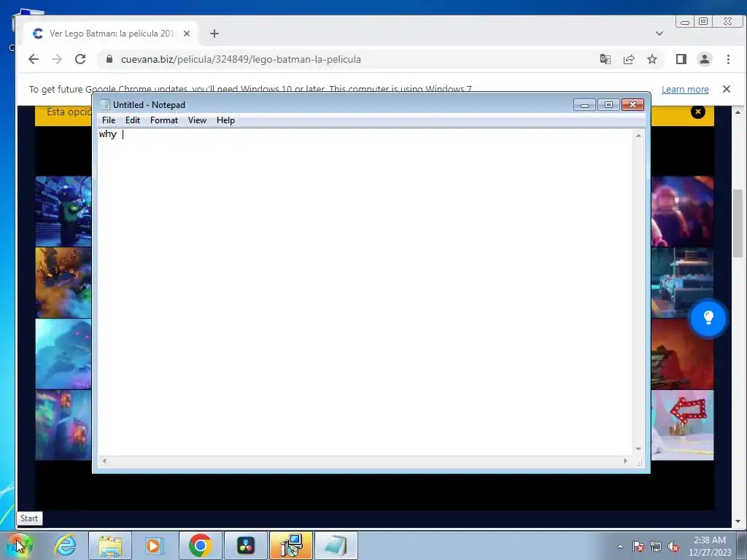Screen dimensions: 747x560
Task: Open Action Center flag icon
Action: pos(638,546)
